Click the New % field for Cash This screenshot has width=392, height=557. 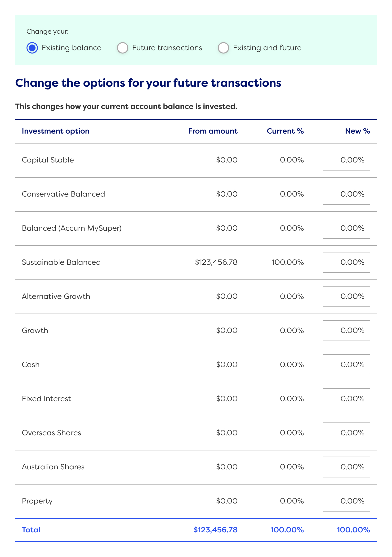[x=346, y=365]
